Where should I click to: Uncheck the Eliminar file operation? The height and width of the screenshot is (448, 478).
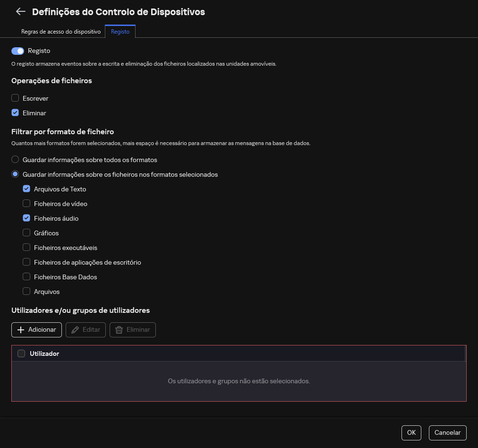[15, 112]
